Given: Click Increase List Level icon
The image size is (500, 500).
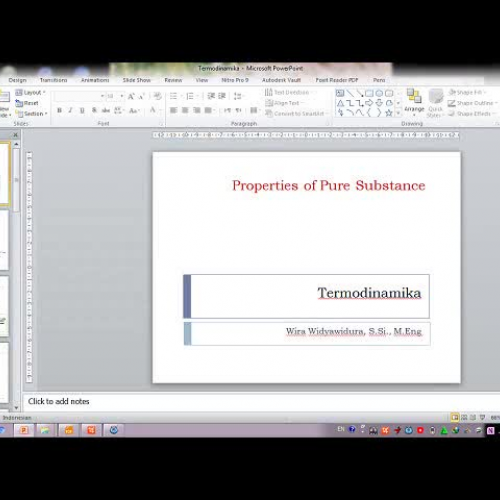Looking at the screenshot, I should tap(222, 96).
